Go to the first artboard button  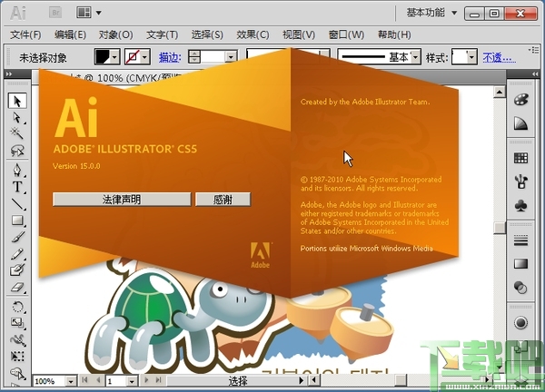click(x=84, y=380)
